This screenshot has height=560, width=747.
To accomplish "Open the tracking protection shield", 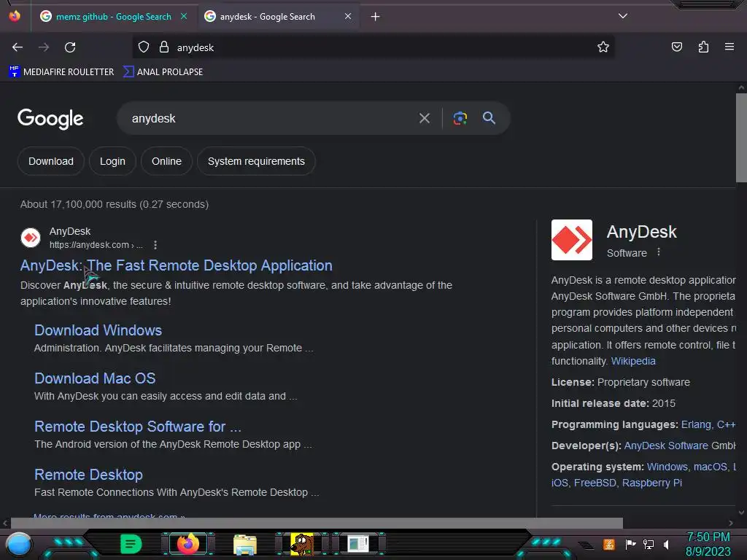I will click(x=144, y=47).
